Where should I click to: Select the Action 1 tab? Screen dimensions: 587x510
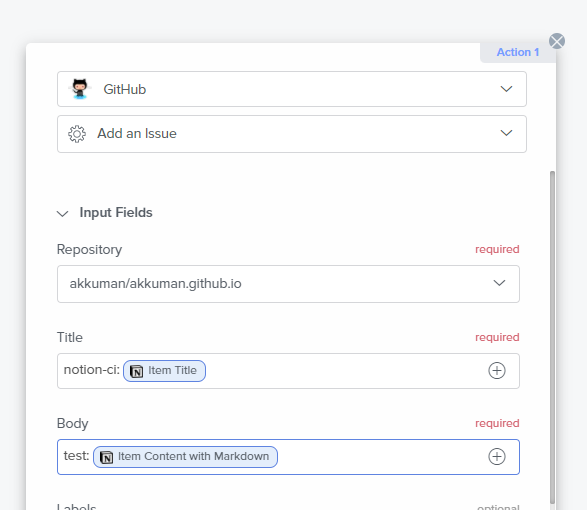518,52
